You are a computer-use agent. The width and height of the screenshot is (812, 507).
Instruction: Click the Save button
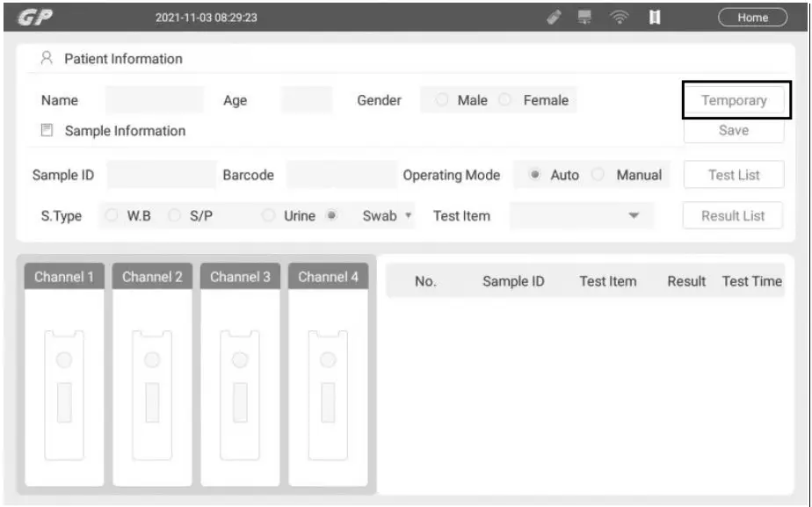tap(734, 130)
